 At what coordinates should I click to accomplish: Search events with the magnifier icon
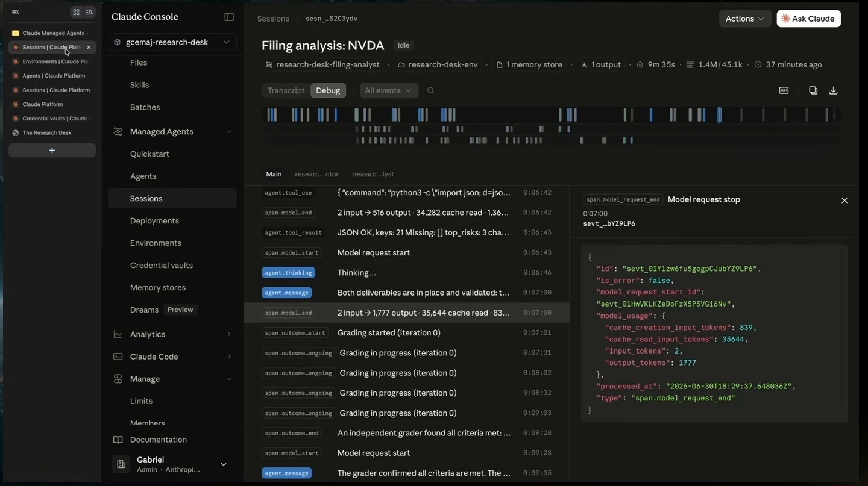pos(430,90)
